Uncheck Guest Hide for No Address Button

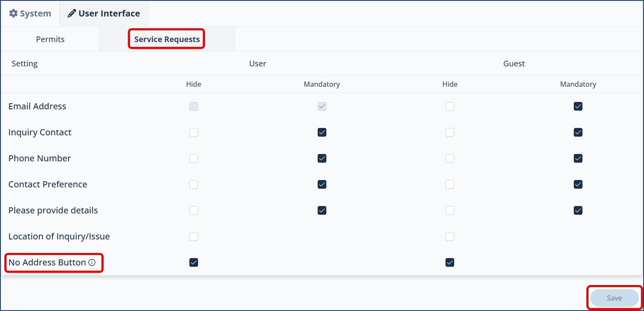[450, 262]
